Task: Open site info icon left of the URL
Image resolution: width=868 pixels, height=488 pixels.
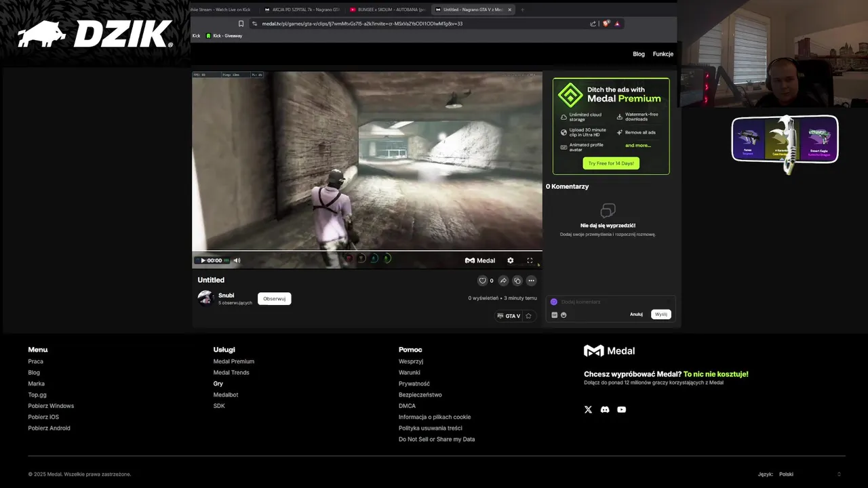Action: pyautogui.click(x=254, y=24)
